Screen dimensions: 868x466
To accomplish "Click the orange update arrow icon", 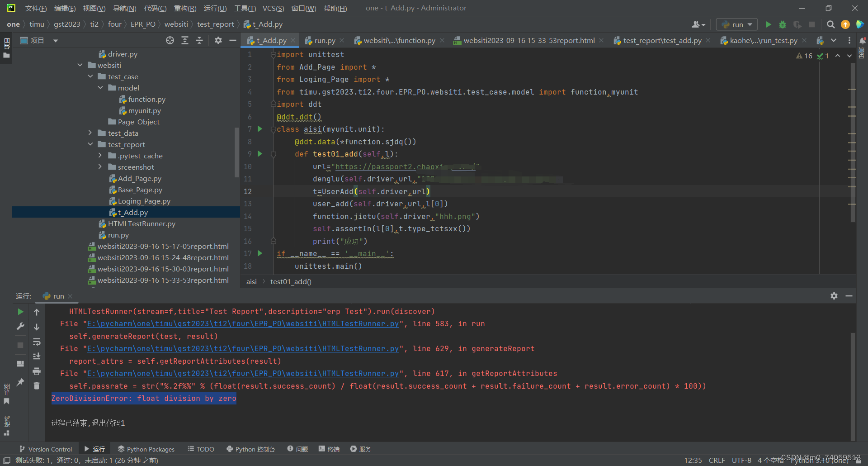I will pyautogui.click(x=845, y=24).
